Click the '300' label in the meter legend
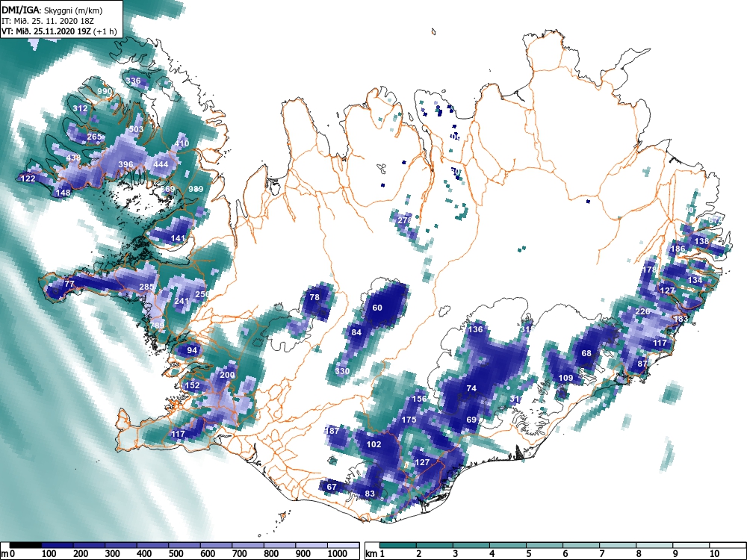Viewport: 747px width, 560px height. click(x=113, y=554)
